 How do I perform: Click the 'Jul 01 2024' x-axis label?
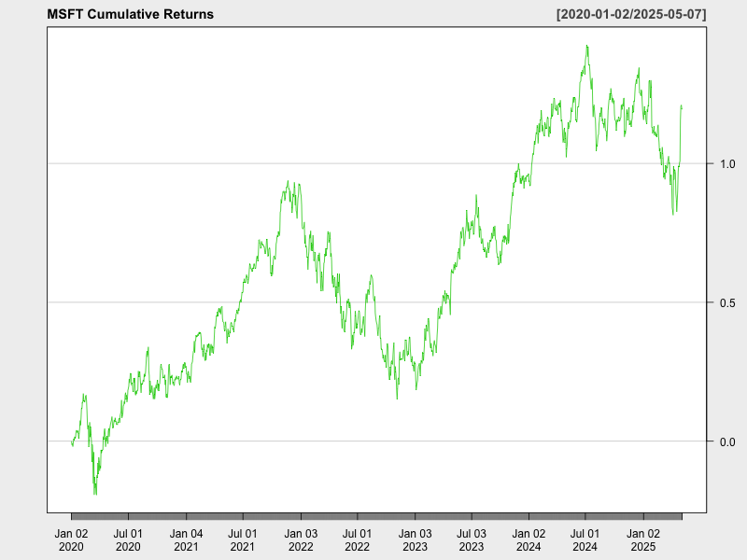(585, 540)
